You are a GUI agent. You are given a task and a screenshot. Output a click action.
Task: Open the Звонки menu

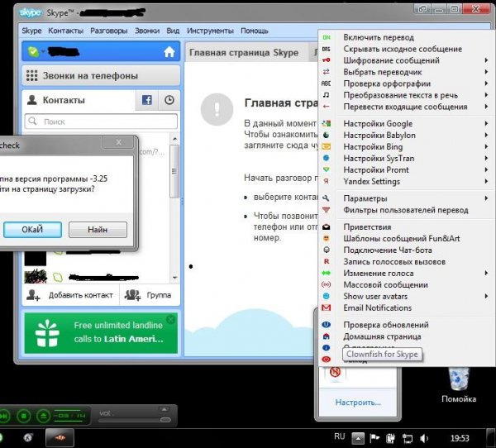pos(147,31)
